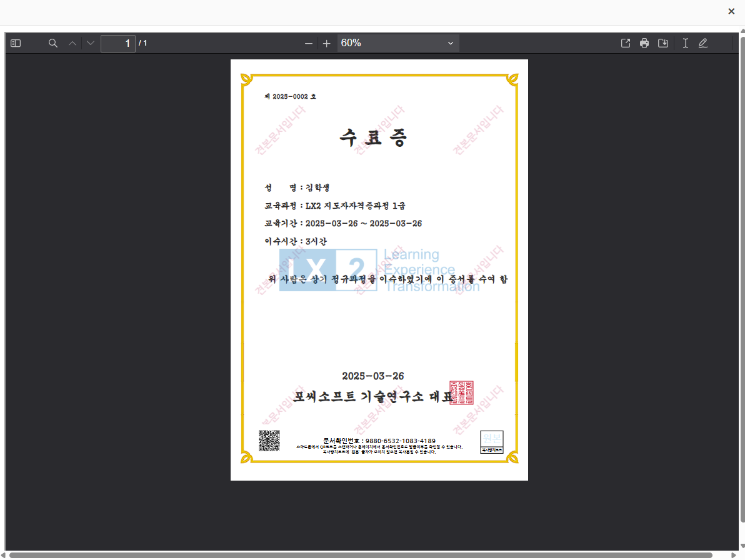Select the text annotation tool
This screenshot has height=560, width=745.
[685, 43]
